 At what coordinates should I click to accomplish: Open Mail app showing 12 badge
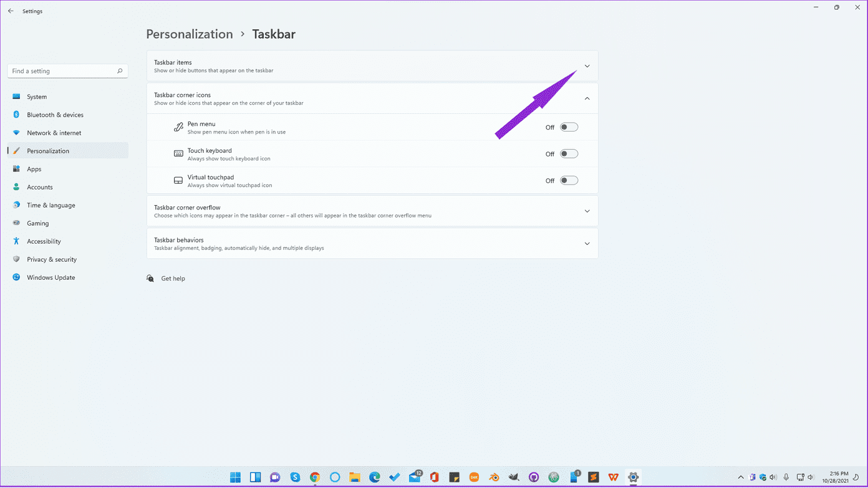point(415,477)
